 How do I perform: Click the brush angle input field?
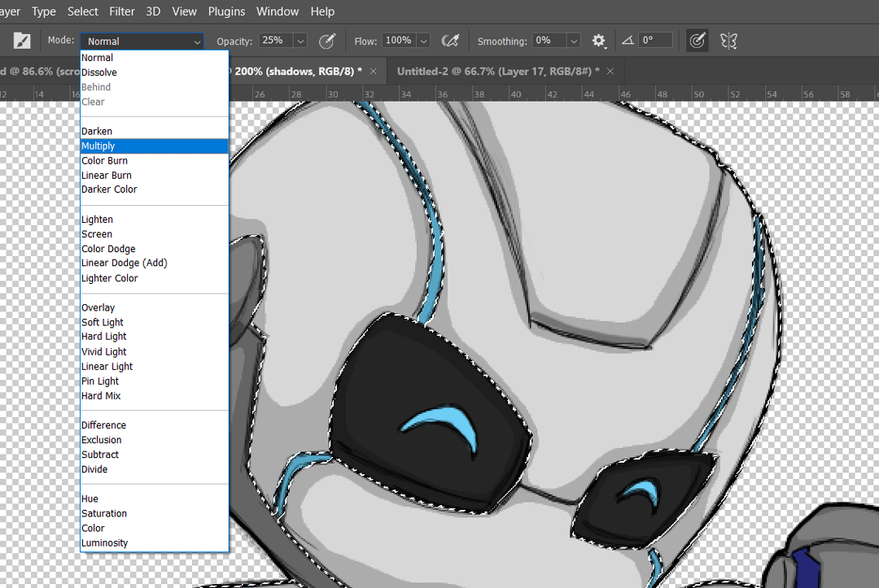[655, 41]
